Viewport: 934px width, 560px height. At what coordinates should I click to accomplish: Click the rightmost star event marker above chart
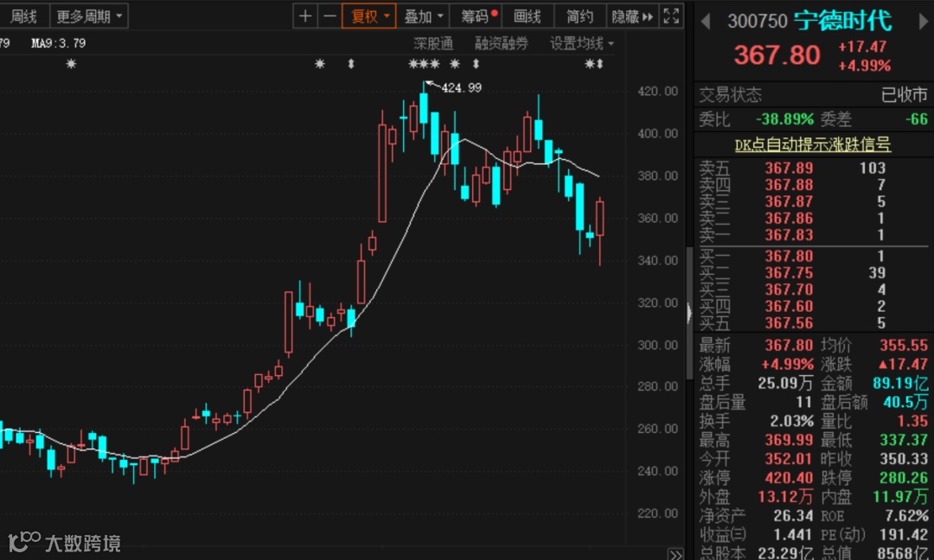(589, 64)
